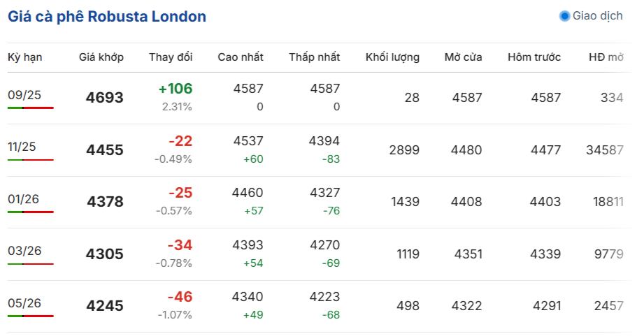644x336 pixels.
Task: Click the 09/25 green-red range bar
Action: [x=30, y=108]
